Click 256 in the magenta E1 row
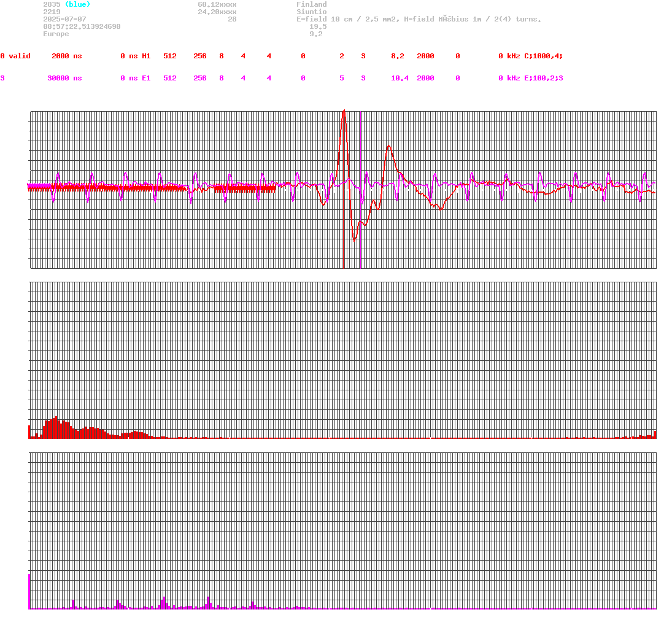Screen dimensions: 672x623 [199, 79]
